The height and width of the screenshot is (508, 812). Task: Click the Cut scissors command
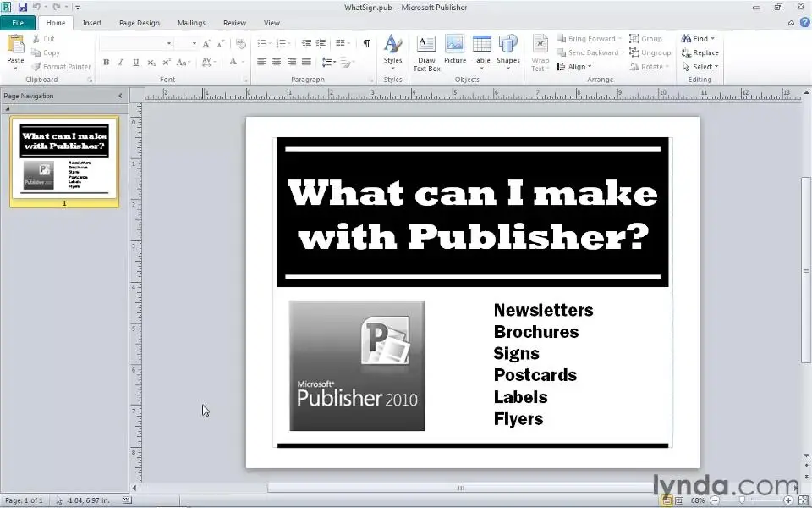click(x=43, y=39)
